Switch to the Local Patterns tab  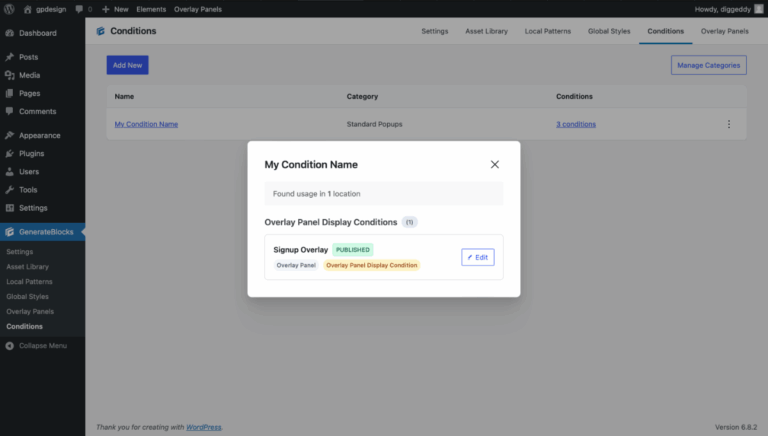point(548,31)
